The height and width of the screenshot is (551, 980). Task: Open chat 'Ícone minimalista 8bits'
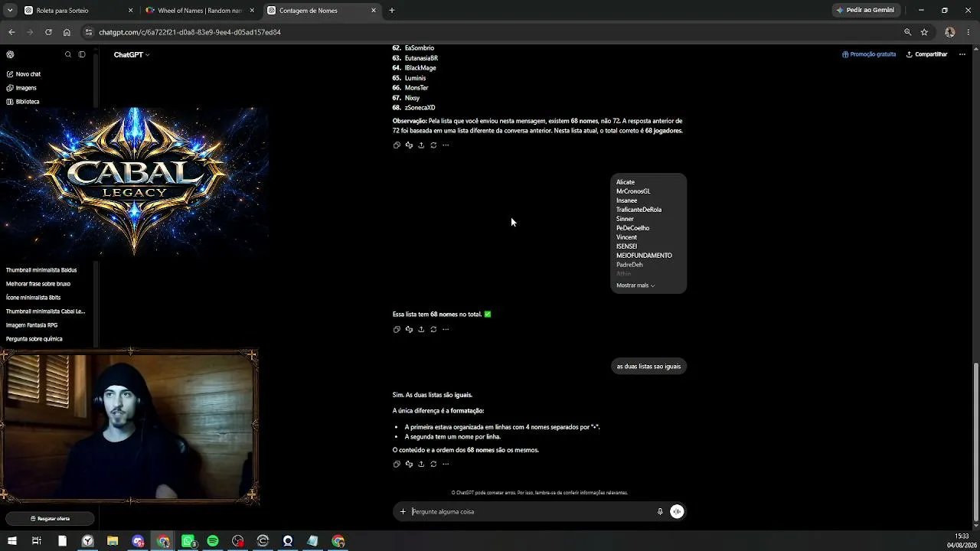click(34, 298)
